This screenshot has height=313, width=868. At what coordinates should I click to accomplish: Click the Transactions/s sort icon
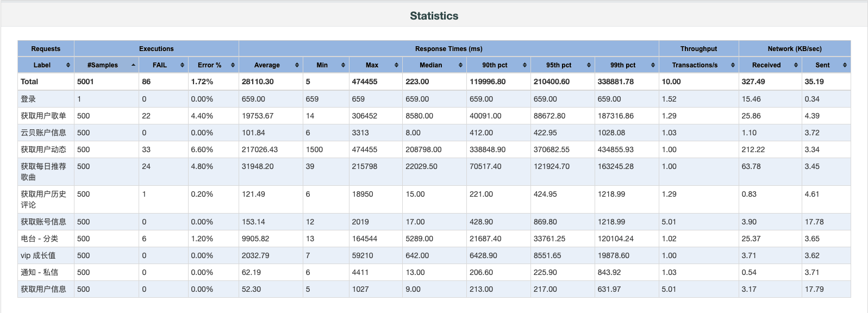pyautogui.click(x=733, y=65)
